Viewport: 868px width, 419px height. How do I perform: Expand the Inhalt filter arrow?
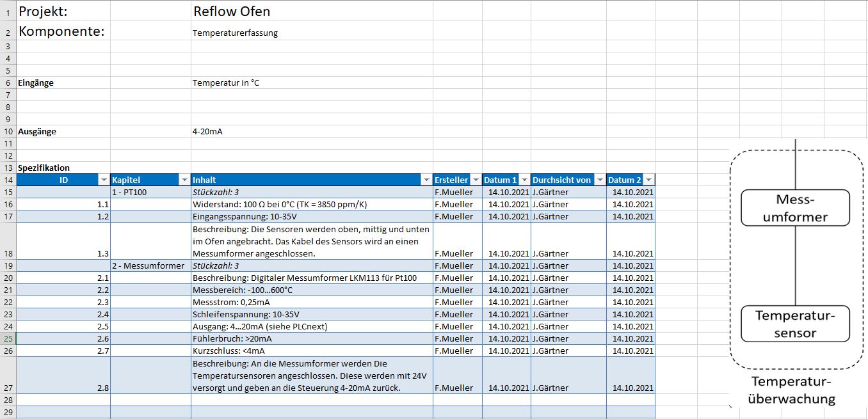[x=426, y=180]
